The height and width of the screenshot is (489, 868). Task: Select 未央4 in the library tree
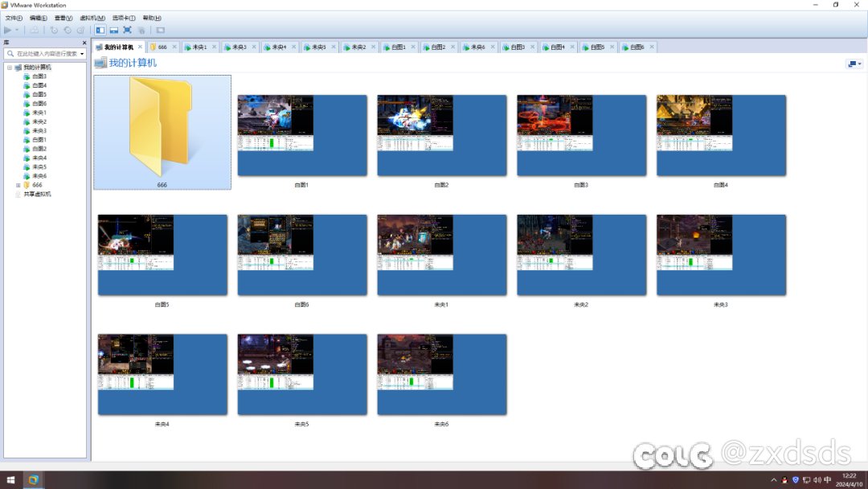(39, 158)
